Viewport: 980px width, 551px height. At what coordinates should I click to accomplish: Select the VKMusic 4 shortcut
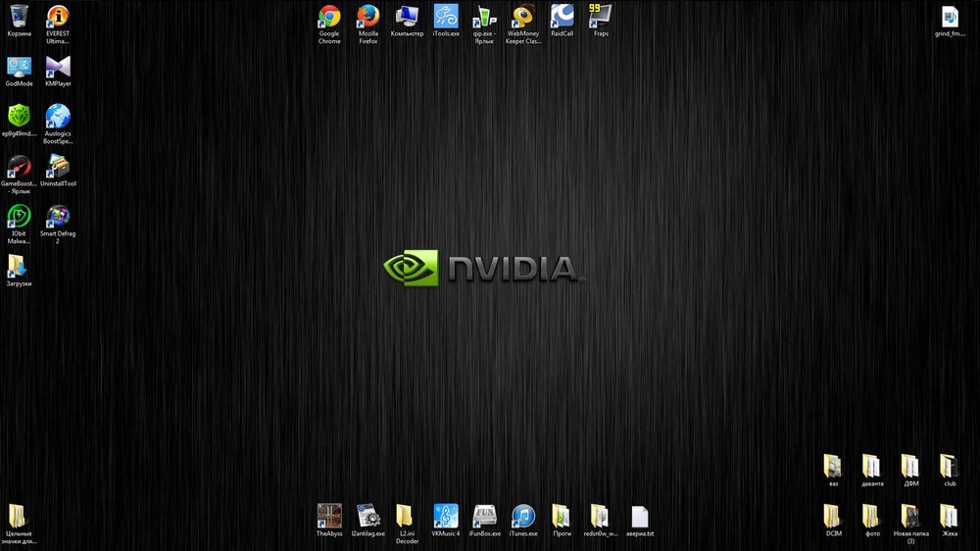point(446,516)
